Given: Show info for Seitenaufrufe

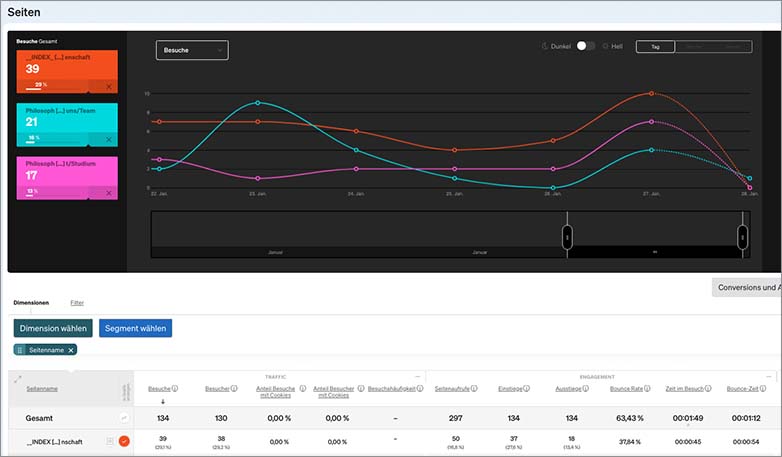Looking at the screenshot, I should pyautogui.click(x=474, y=389).
